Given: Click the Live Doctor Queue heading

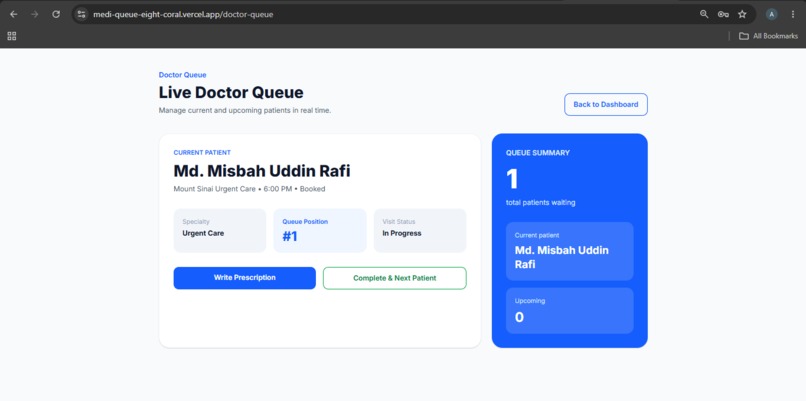Looking at the screenshot, I should (231, 93).
